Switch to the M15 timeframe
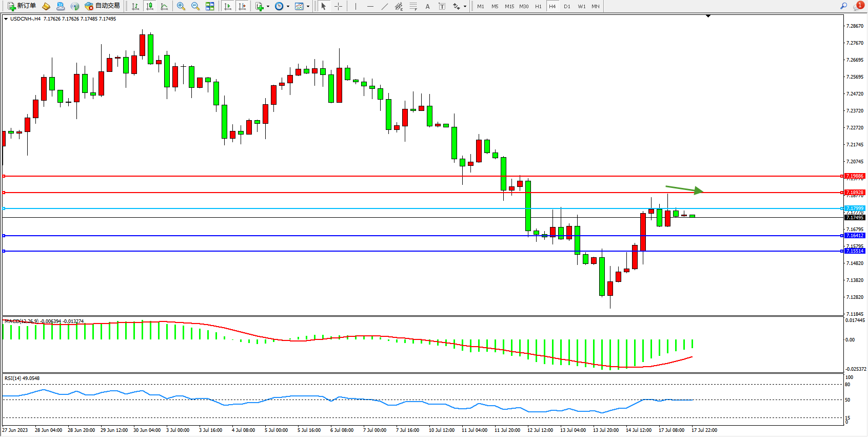Screen dimensions: 868x437 tap(509, 6)
